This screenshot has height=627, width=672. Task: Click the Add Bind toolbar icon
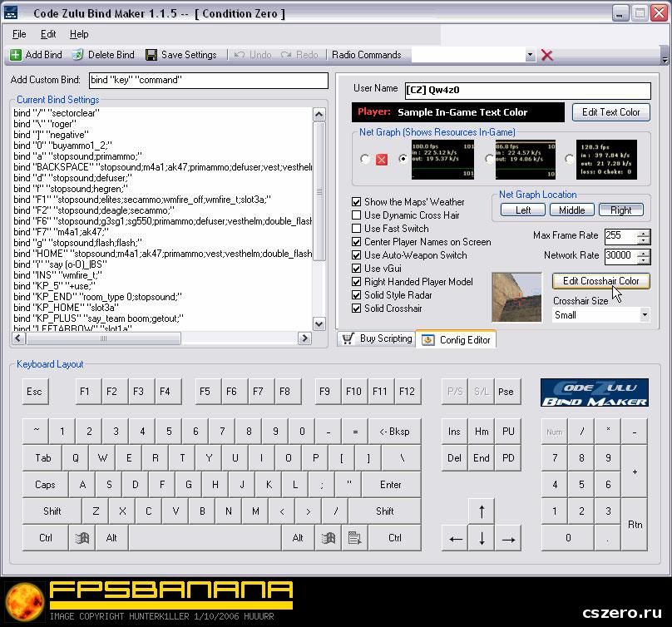point(16,55)
